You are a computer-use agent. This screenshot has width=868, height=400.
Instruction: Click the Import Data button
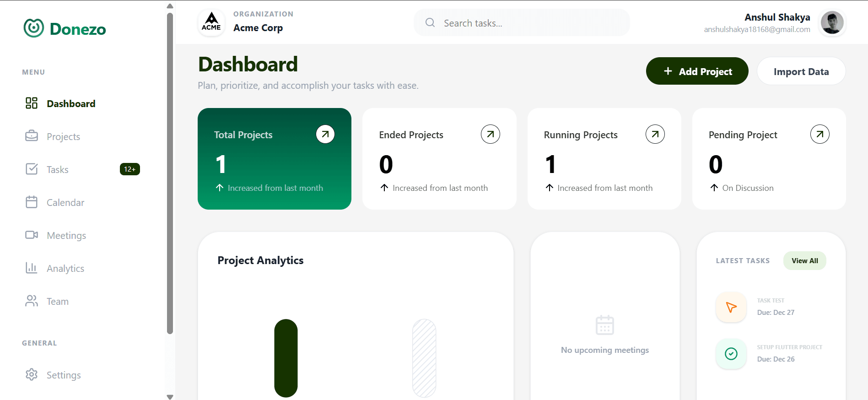point(801,71)
